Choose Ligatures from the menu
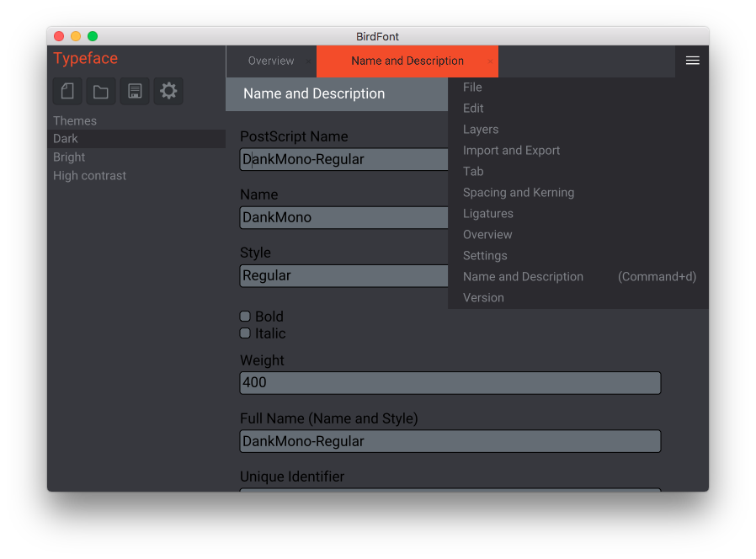The height and width of the screenshot is (559, 756). click(487, 214)
